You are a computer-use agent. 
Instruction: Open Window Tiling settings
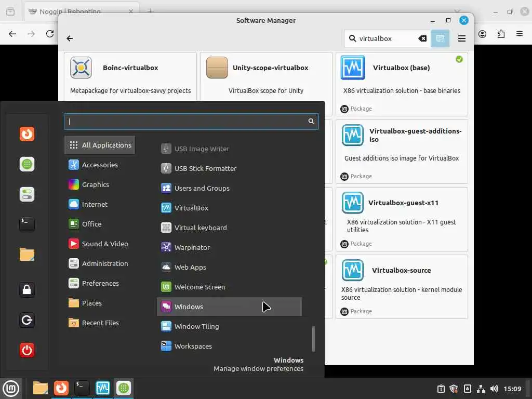(x=229, y=326)
